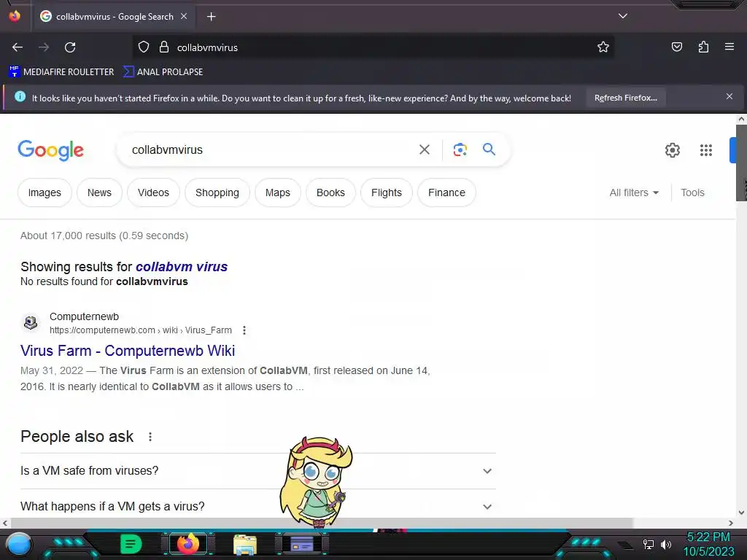Open File Explorer from the taskbar

pos(245,544)
